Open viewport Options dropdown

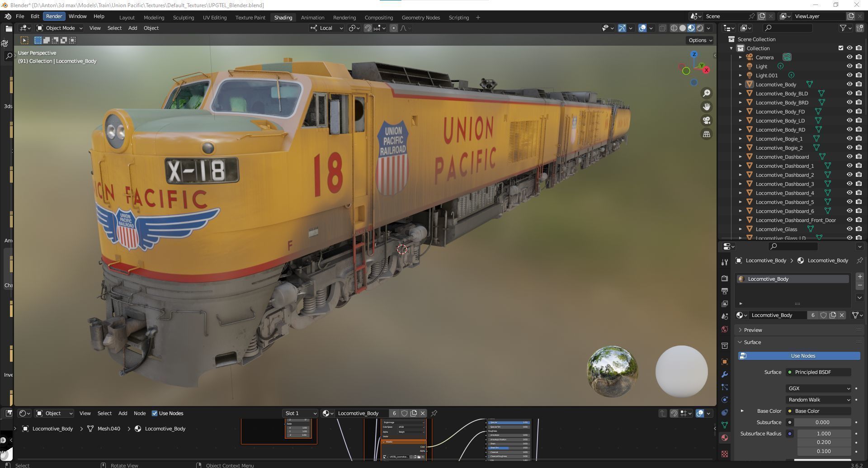click(700, 40)
